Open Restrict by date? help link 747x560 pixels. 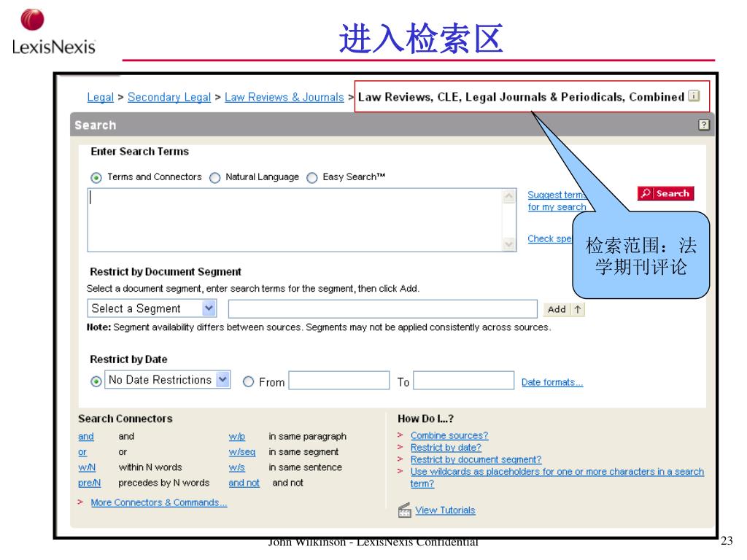446,448
